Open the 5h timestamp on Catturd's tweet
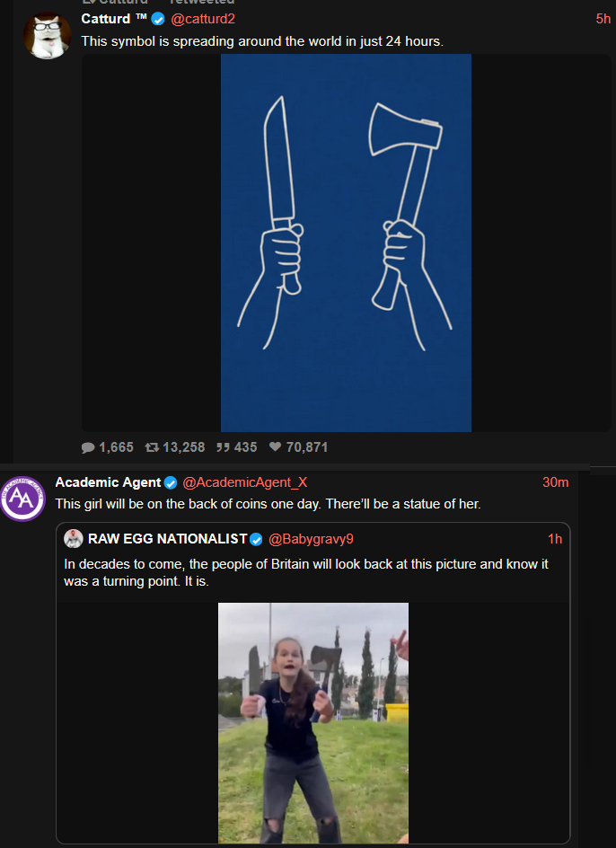The height and width of the screenshot is (848, 616). (x=603, y=19)
